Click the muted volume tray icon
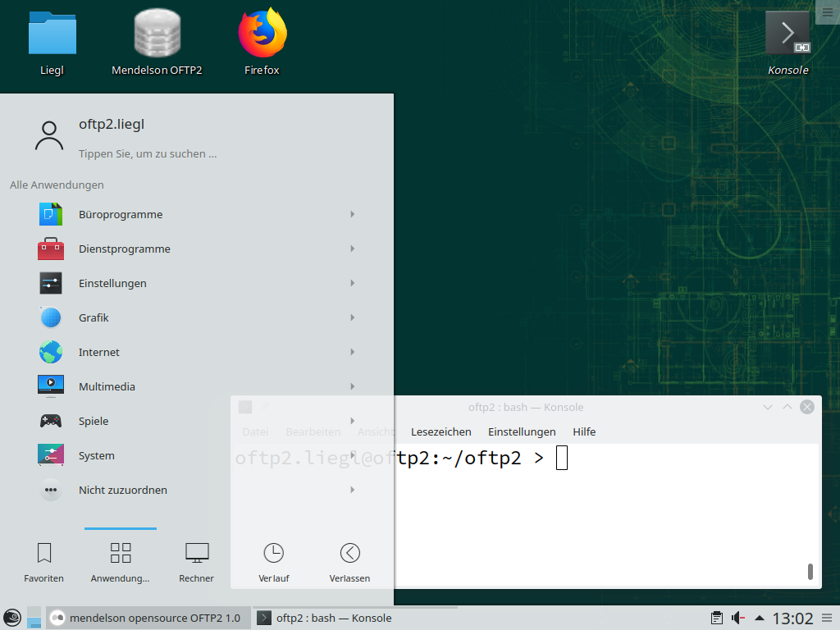 pos(738,618)
